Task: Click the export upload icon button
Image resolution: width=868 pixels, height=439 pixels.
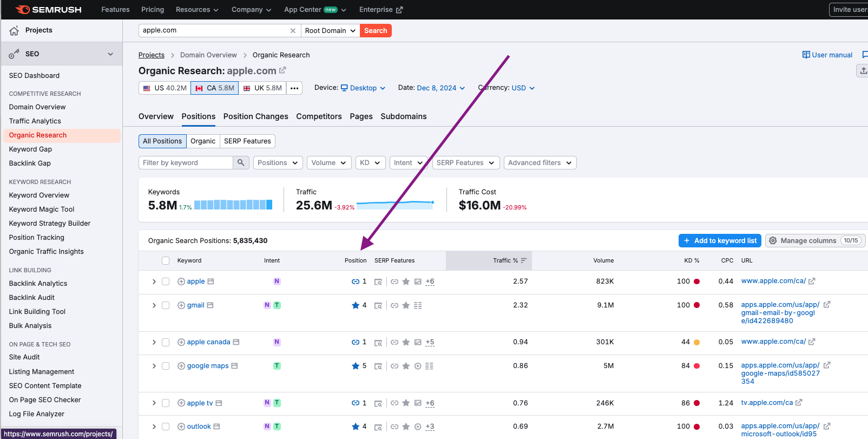Action: pyautogui.click(x=863, y=70)
